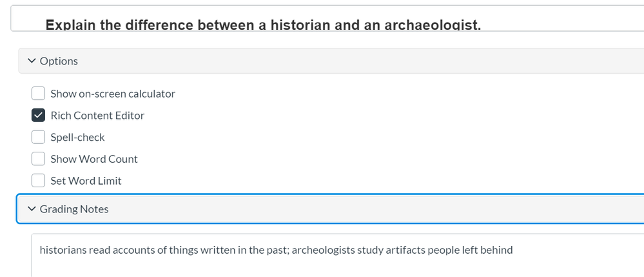Click the question text about historian and archaeologist
644x277 pixels.
pyautogui.click(x=263, y=25)
